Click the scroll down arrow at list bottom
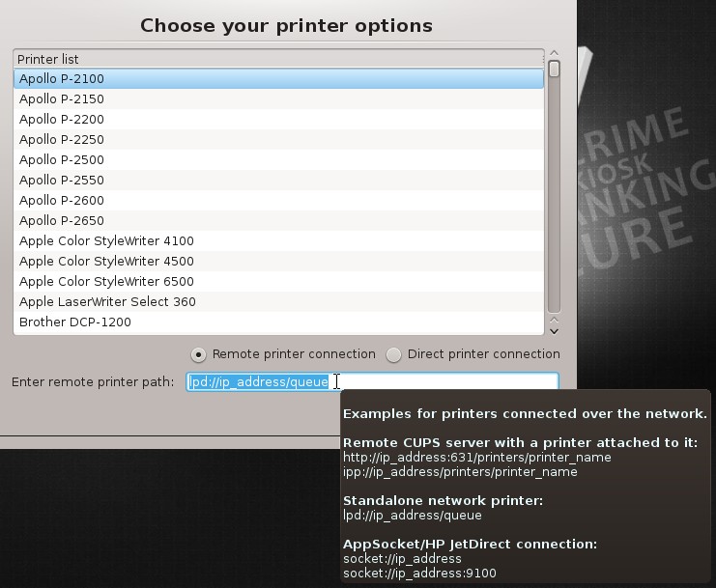Screen dimensions: 716x588 click(554, 331)
